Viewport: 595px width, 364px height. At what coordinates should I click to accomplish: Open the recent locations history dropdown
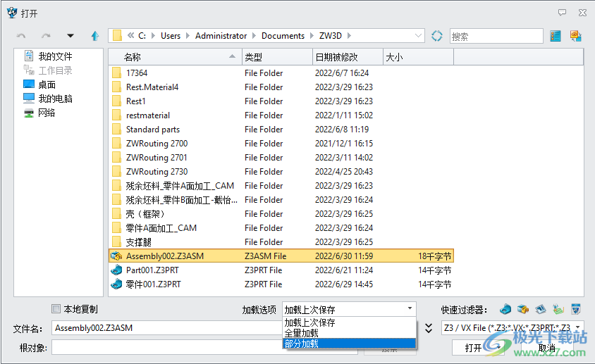[x=70, y=36]
